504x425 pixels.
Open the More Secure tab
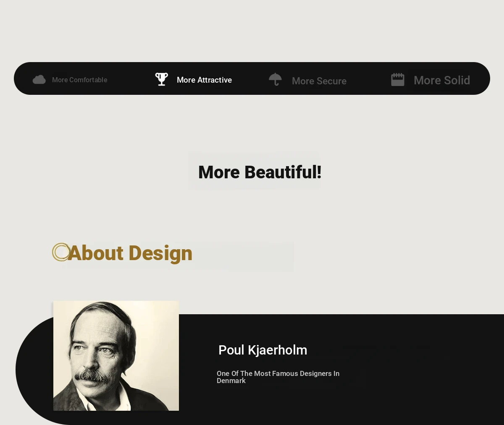[319, 81]
